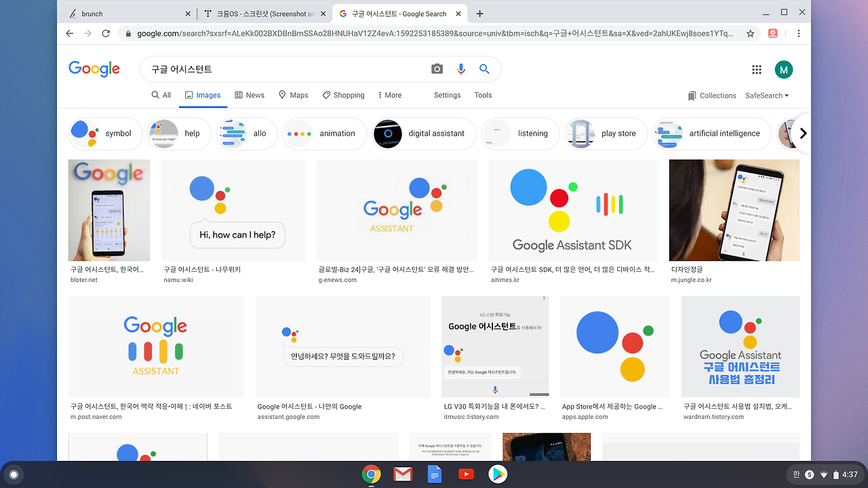
Task: Submit search with the magnifying glass icon
Action: point(484,69)
